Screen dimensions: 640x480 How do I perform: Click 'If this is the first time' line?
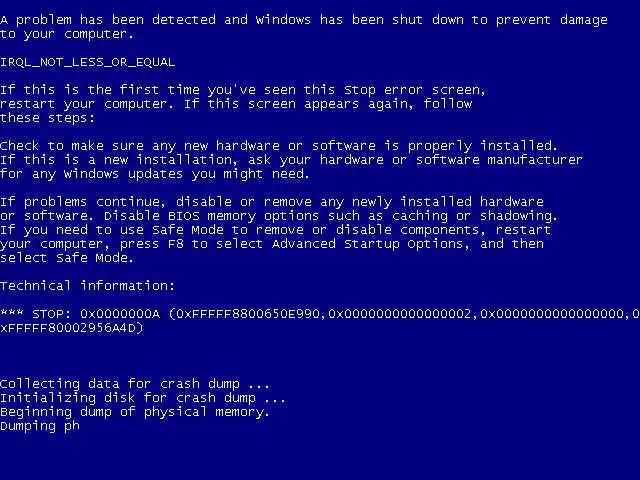click(x=243, y=90)
